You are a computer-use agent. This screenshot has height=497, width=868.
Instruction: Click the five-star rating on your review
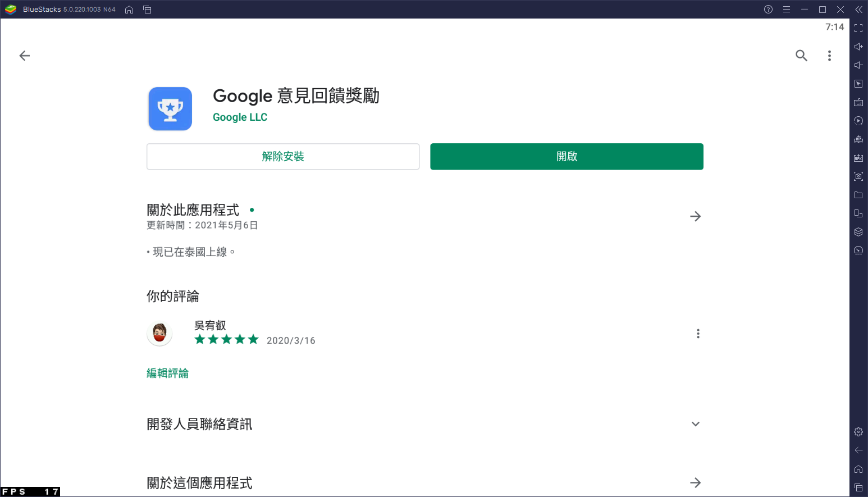(x=226, y=339)
